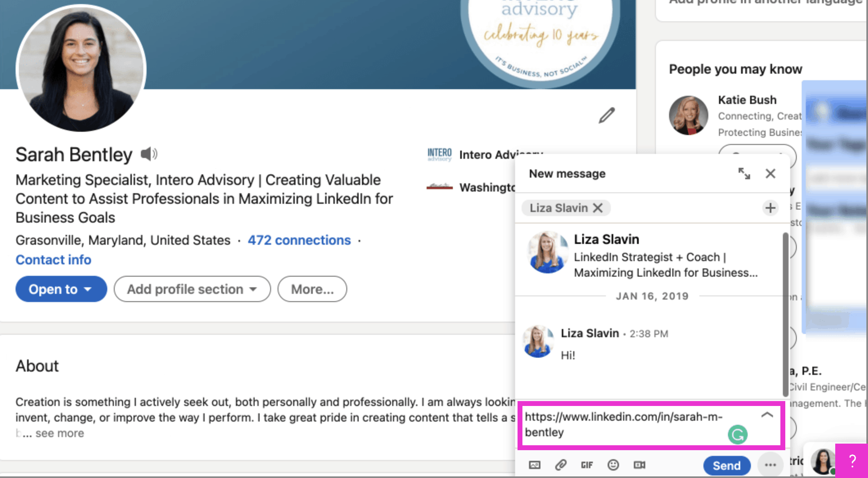Open Katie Bush profile photo
The height and width of the screenshot is (478, 868).
(688, 115)
